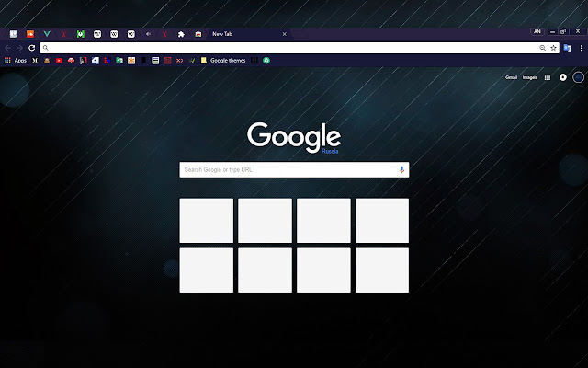The width and height of the screenshot is (588, 368).
Task: Open the piano keys bookmark
Action: tap(254, 61)
